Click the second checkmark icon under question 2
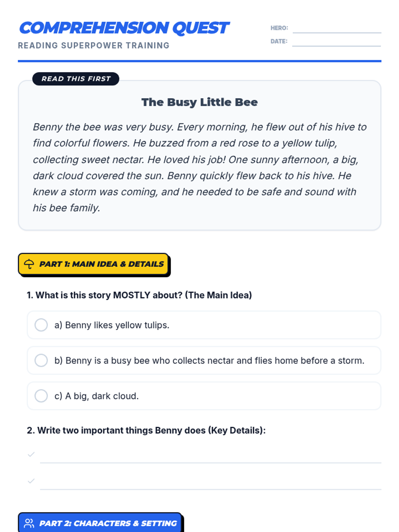Screen dimensions: 399x532 pyautogui.click(x=31, y=481)
